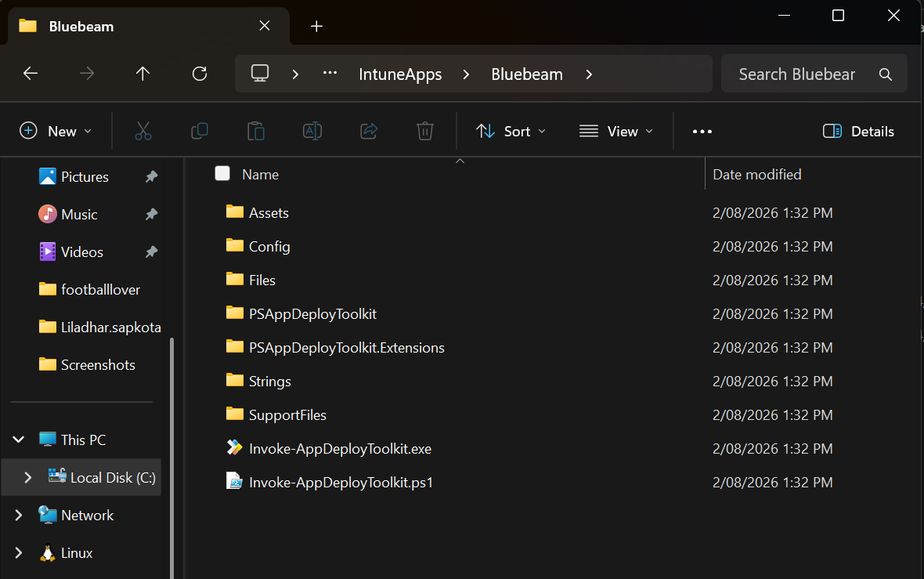Click the forward navigation arrow
Image resolution: width=924 pixels, height=579 pixels.
(87, 74)
